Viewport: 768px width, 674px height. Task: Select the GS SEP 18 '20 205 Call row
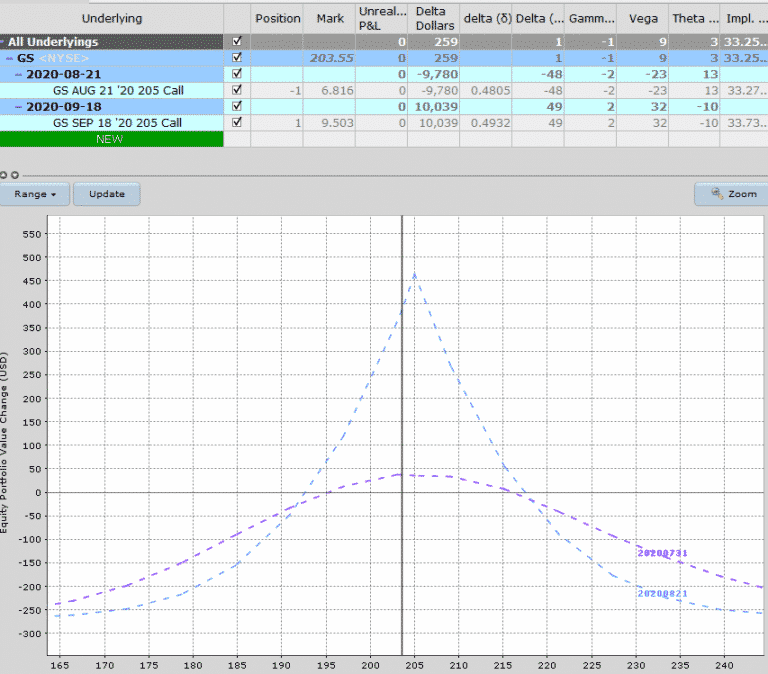coord(117,123)
